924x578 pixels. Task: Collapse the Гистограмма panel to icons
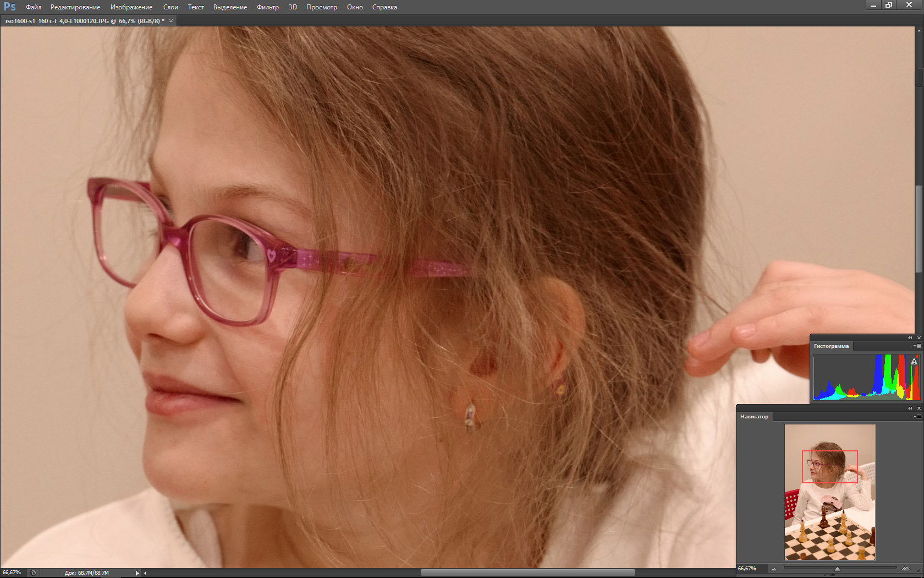(x=910, y=337)
